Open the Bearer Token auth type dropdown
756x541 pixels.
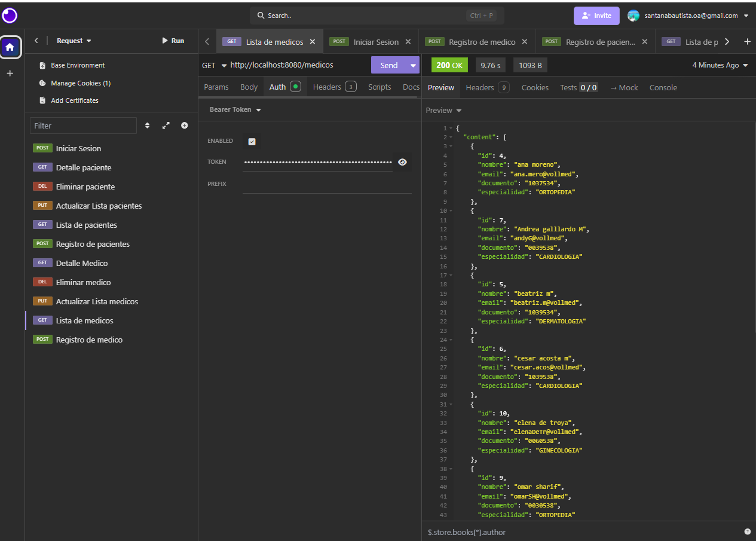pyautogui.click(x=235, y=110)
